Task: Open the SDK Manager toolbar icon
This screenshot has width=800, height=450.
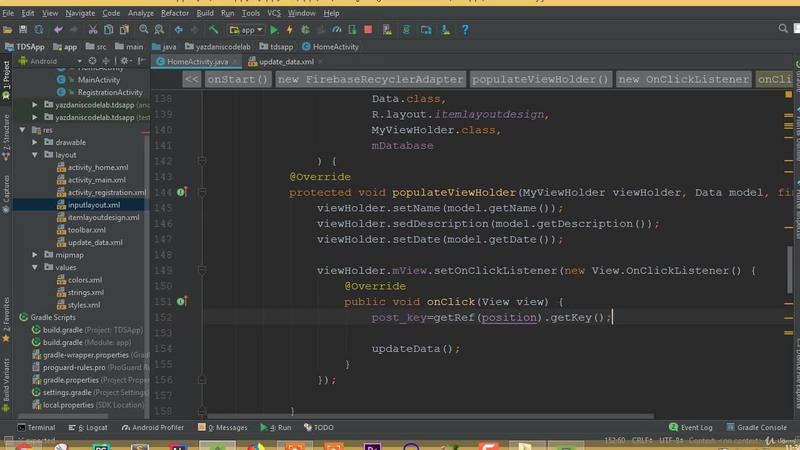Action: (445, 30)
